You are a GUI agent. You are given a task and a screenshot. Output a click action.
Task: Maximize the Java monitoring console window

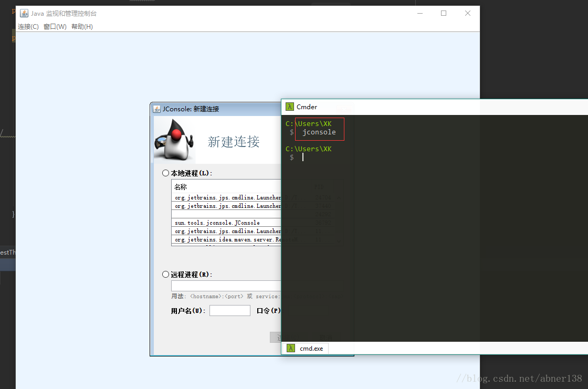[x=444, y=13]
